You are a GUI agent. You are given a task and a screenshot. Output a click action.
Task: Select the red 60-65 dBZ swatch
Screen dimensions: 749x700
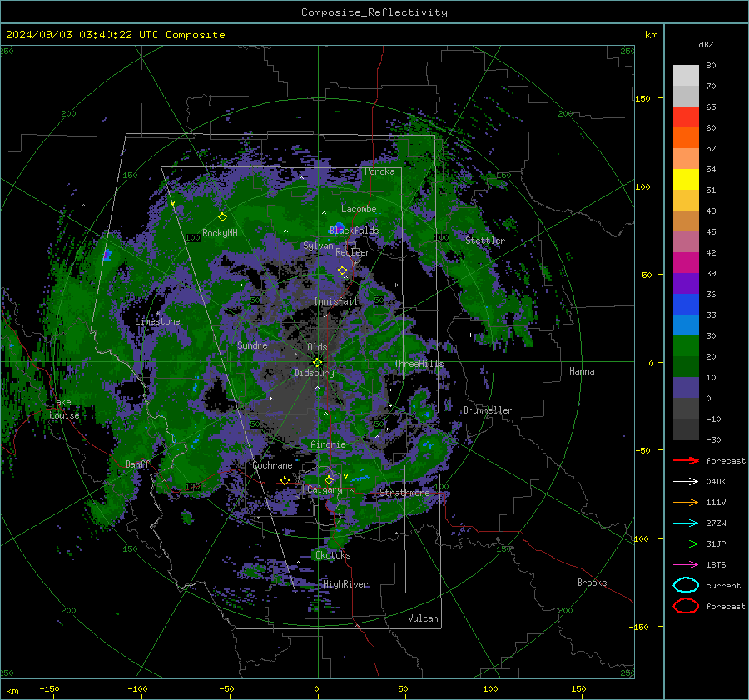(x=686, y=117)
